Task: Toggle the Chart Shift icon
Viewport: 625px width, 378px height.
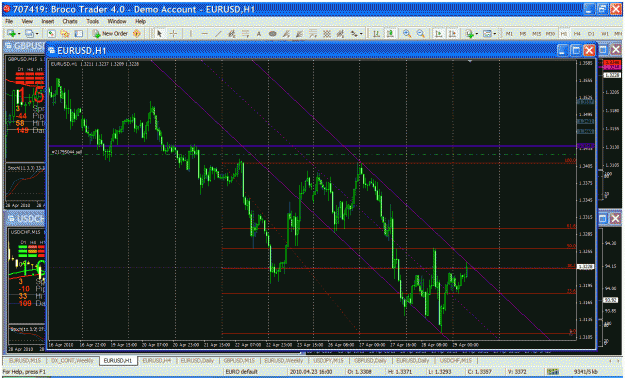Action: [452, 34]
